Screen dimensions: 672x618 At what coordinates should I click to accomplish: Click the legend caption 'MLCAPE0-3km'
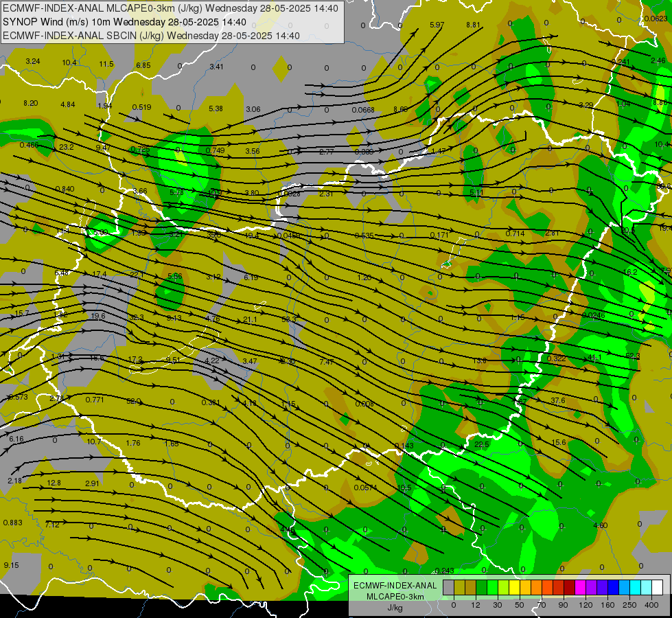(395, 597)
